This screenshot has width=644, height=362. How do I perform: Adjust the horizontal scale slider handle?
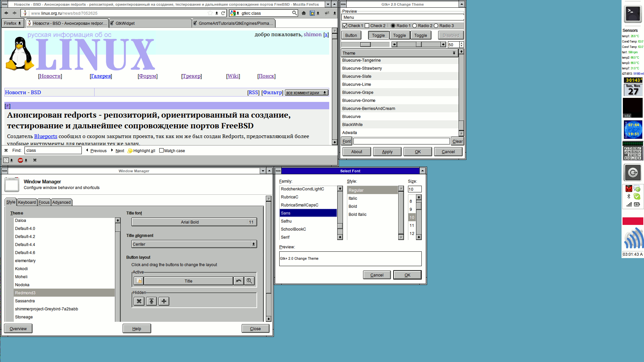(365, 45)
